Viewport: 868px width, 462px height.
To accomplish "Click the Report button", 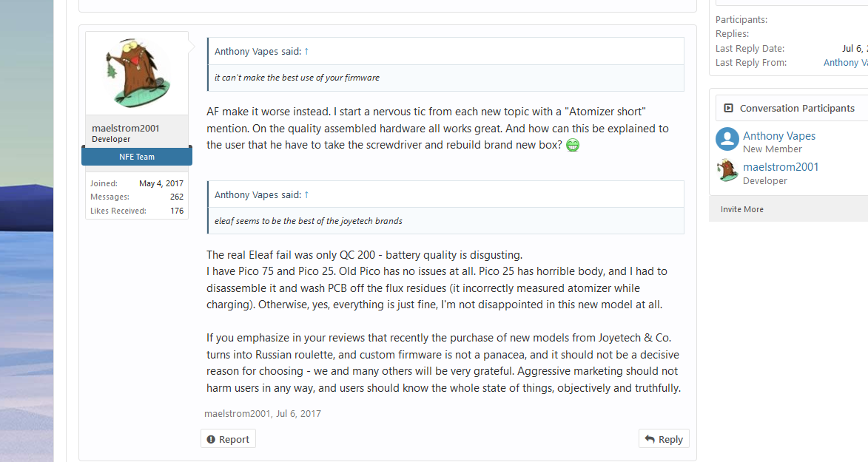I will [228, 439].
